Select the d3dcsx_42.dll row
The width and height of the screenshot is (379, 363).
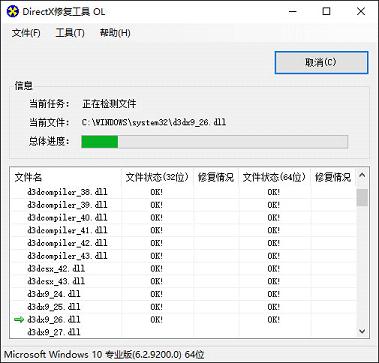tap(183, 268)
